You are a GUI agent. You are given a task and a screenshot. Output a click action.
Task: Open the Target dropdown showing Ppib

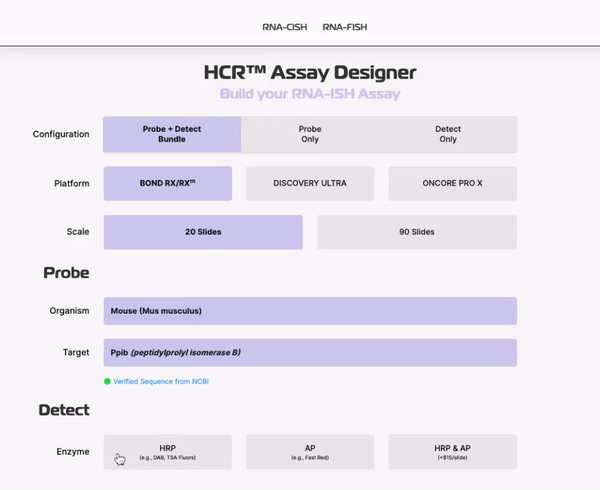coord(310,352)
